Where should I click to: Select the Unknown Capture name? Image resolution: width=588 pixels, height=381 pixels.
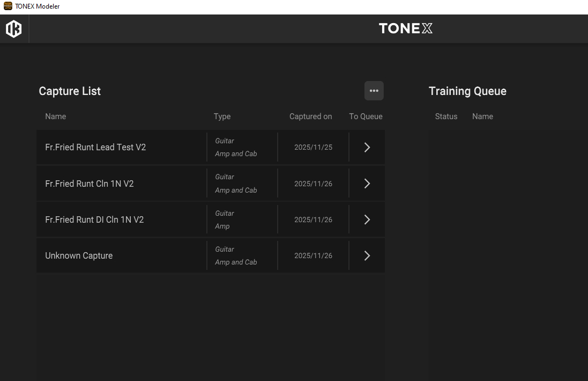pyautogui.click(x=79, y=255)
